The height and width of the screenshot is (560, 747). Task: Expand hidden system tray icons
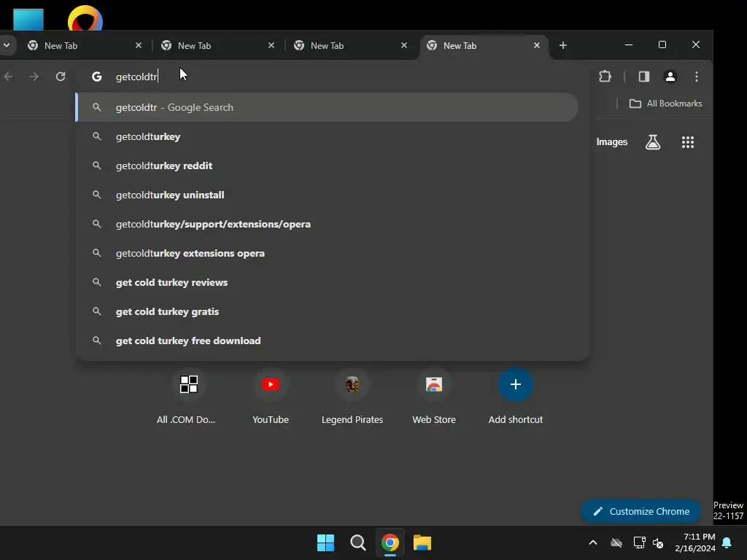click(x=593, y=542)
